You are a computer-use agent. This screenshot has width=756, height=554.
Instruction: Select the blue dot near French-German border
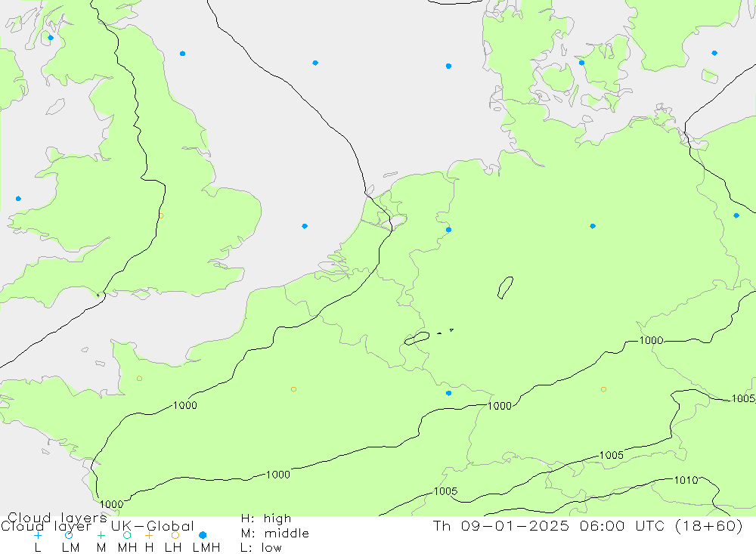coord(448,394)
